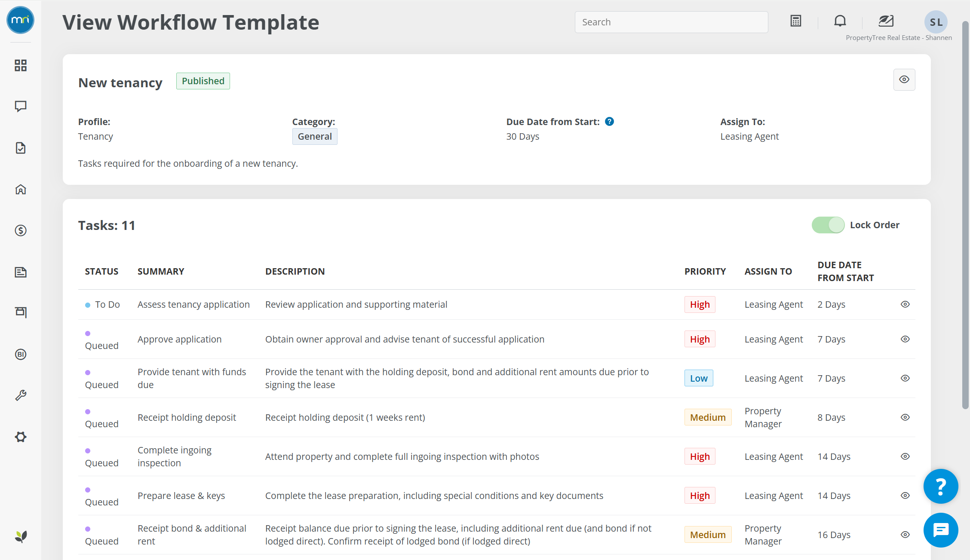This screenshot has width=970, height=560.
Task: Toggle the Lock Order switch
Action: (828, 225)
